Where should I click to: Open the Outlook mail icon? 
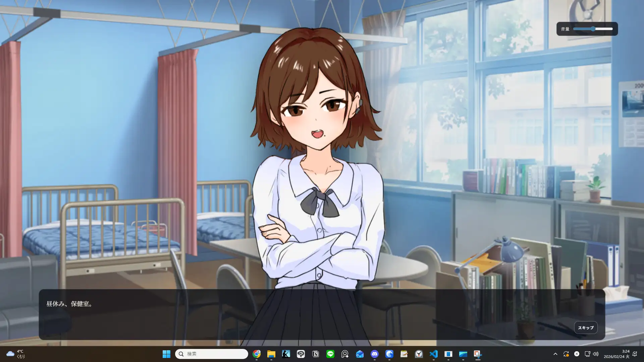(360, 354)
